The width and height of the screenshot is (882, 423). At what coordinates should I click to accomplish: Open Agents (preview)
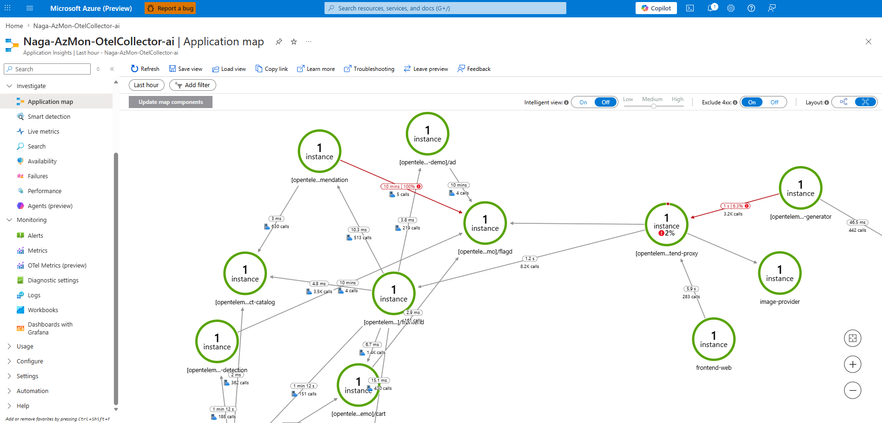click(50, 206)
